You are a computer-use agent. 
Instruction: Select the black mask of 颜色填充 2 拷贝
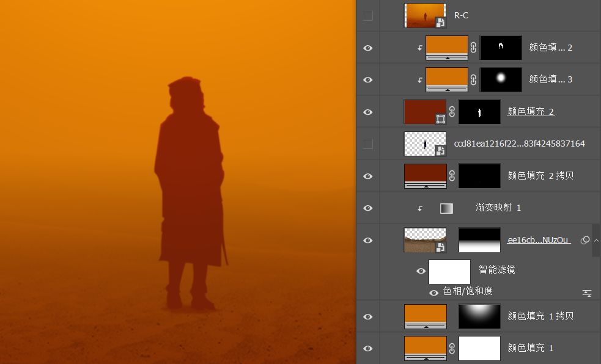pyautogui.click(x=479, y=176)
